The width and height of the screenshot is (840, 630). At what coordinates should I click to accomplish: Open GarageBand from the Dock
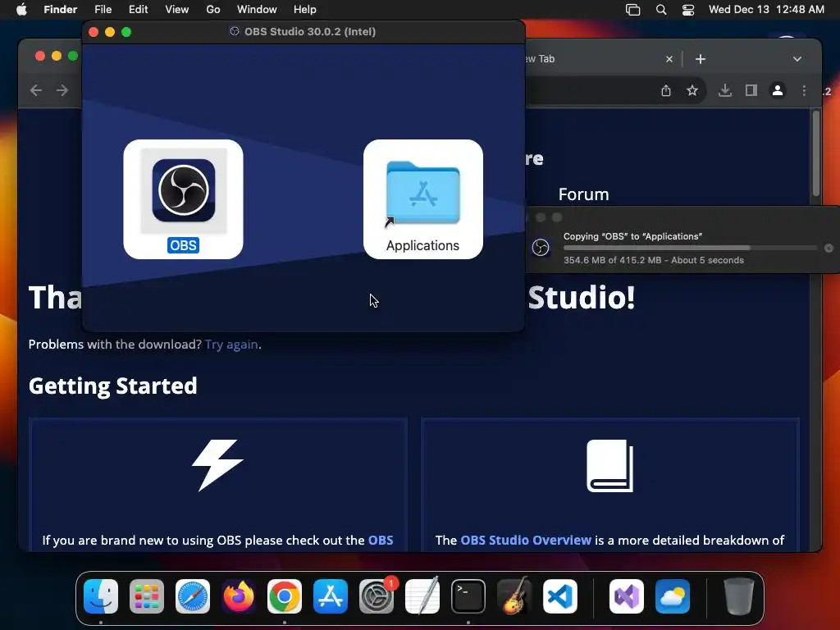[514, 596]
